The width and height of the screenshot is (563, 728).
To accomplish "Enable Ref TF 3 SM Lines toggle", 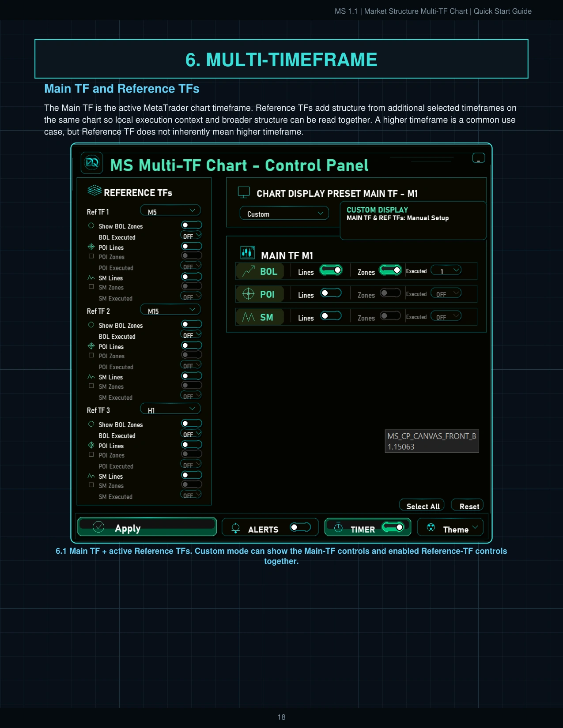I will coord(192,475).
